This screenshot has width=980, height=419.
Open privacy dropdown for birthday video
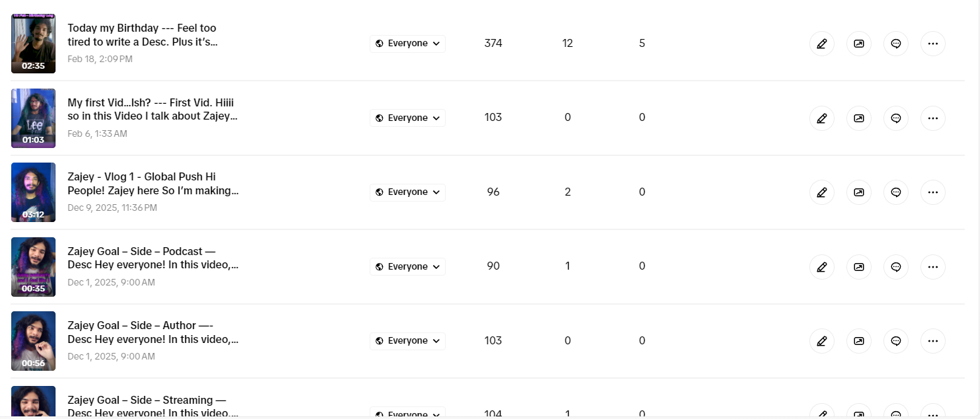coord(407,44)
